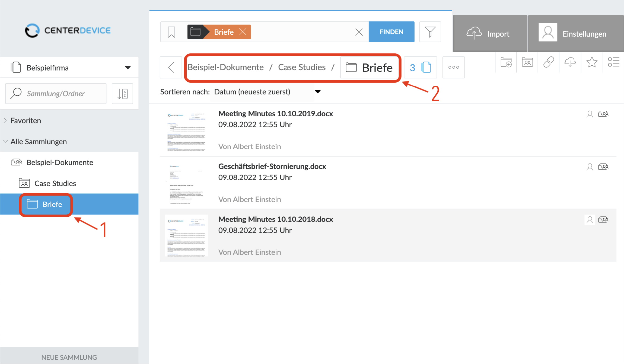Click the FINDEN search button

tap(391, 32)
